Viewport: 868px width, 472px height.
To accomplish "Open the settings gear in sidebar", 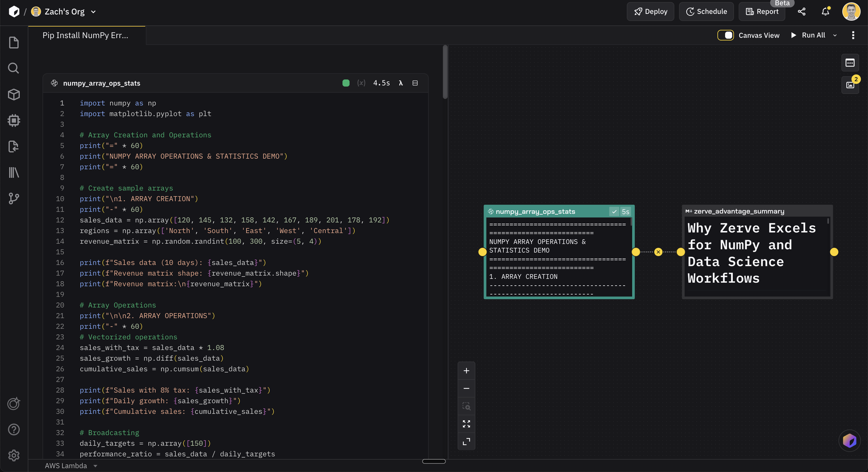I will pos(14,456).
